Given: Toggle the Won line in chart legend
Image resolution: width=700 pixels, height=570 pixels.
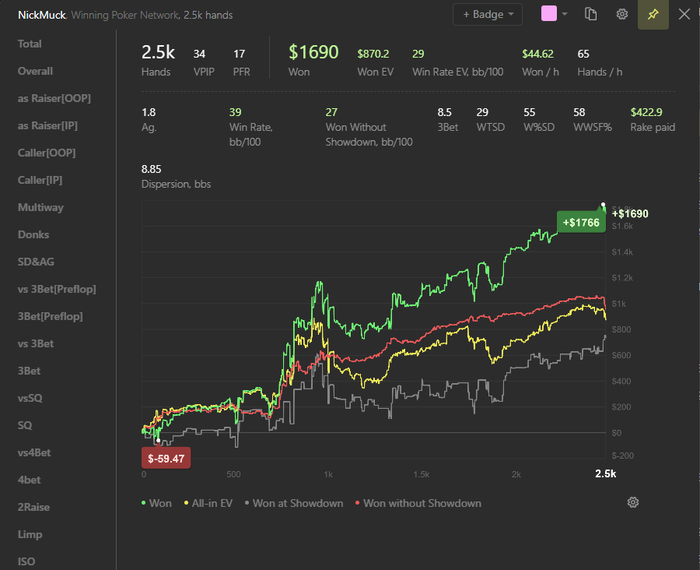Looking at the screenshot, I should point(157,503).
